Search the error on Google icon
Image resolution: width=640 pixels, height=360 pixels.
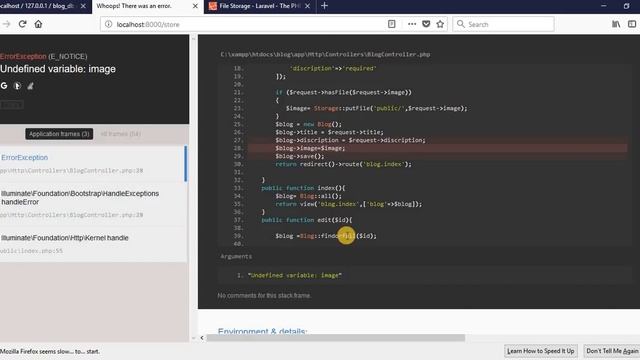click(x=4, y=86)
